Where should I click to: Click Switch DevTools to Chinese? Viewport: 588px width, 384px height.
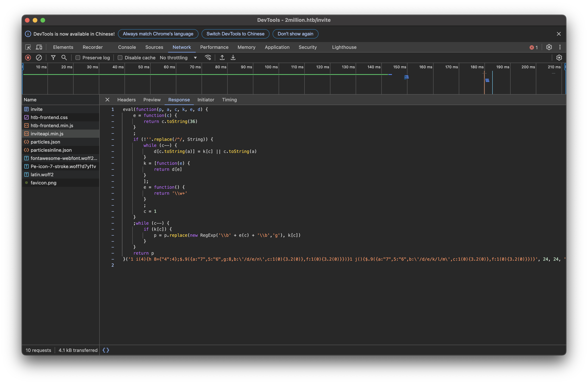coord(235,34)
